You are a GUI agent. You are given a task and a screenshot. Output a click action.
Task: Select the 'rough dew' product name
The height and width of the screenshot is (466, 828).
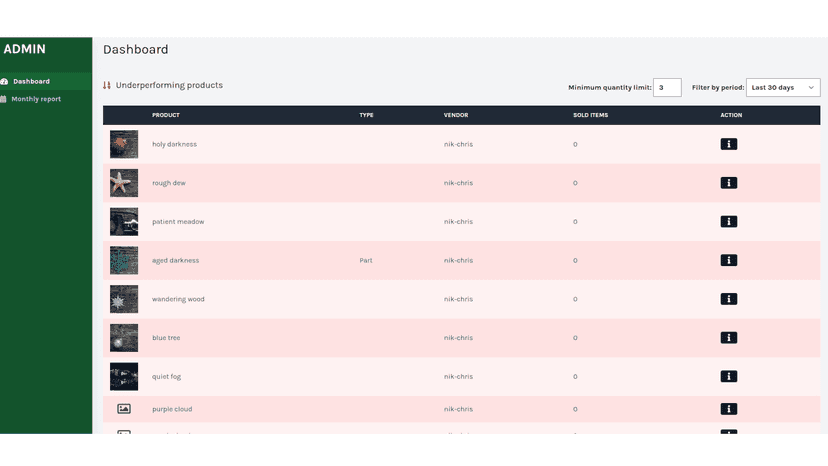click(168, 183)
